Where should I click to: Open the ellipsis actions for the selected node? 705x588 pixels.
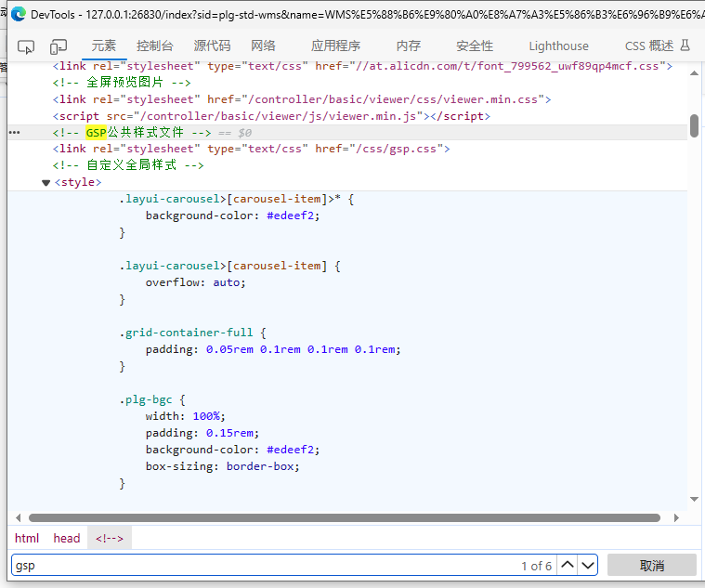pyautogui.click(x=14, y=133)
